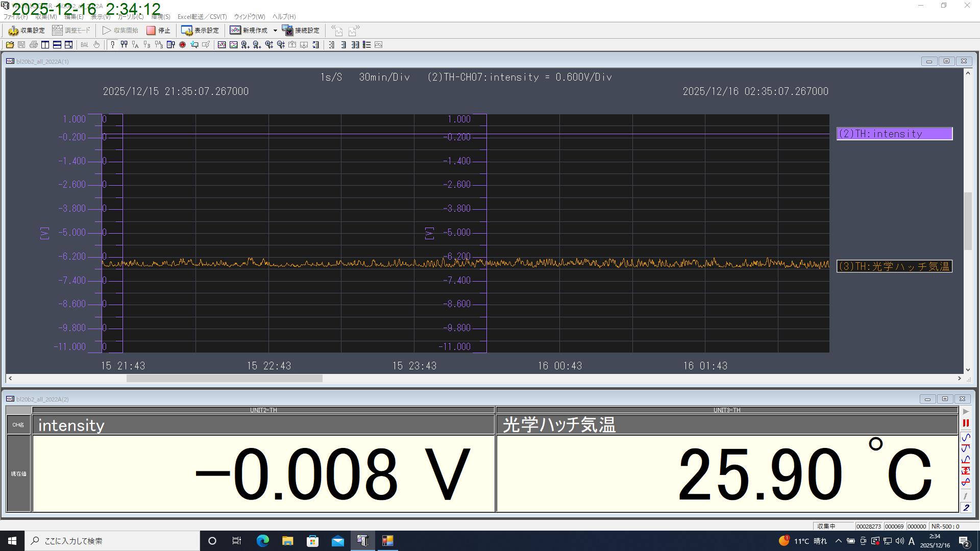980x551 pixels.
Task: Show hidden system tray icons chevron
Action: pos(838,541)
